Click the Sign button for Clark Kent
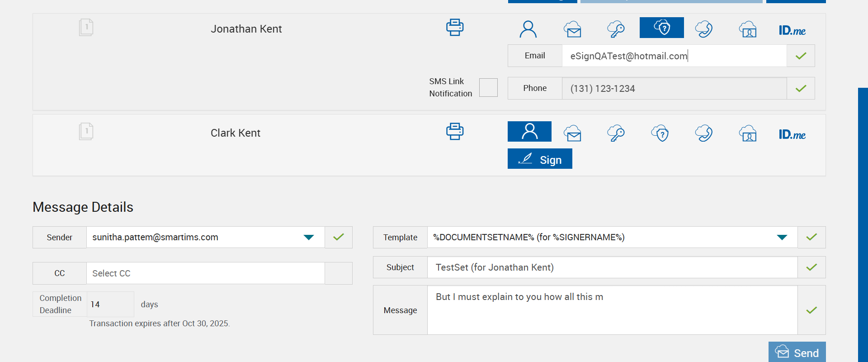This screenshot has width=868, height=362. click(540, 159)
